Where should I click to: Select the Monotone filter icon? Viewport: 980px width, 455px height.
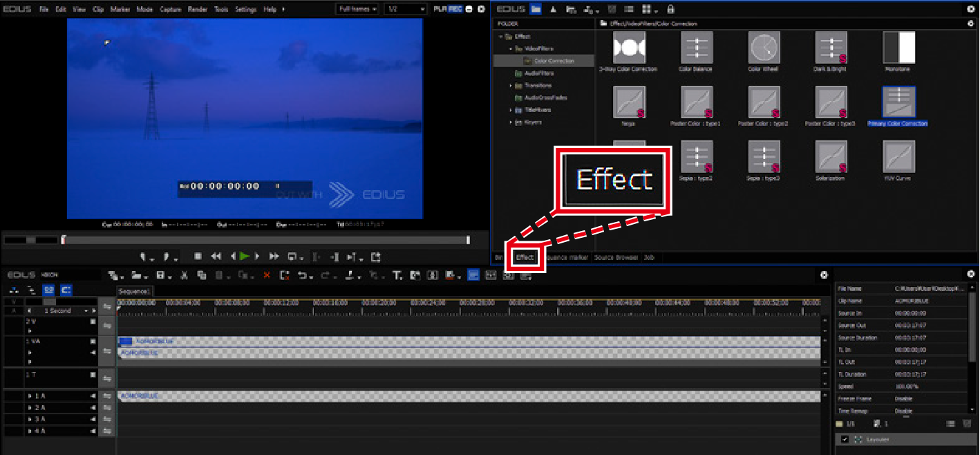(x=898, y=48)
